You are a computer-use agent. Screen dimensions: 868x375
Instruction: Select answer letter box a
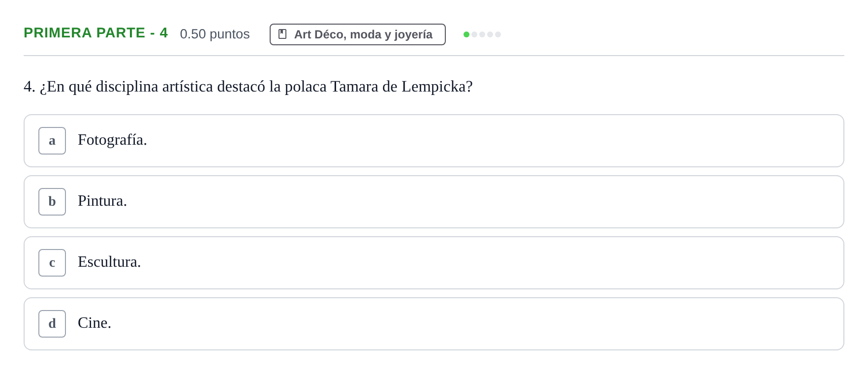point(52,141)
